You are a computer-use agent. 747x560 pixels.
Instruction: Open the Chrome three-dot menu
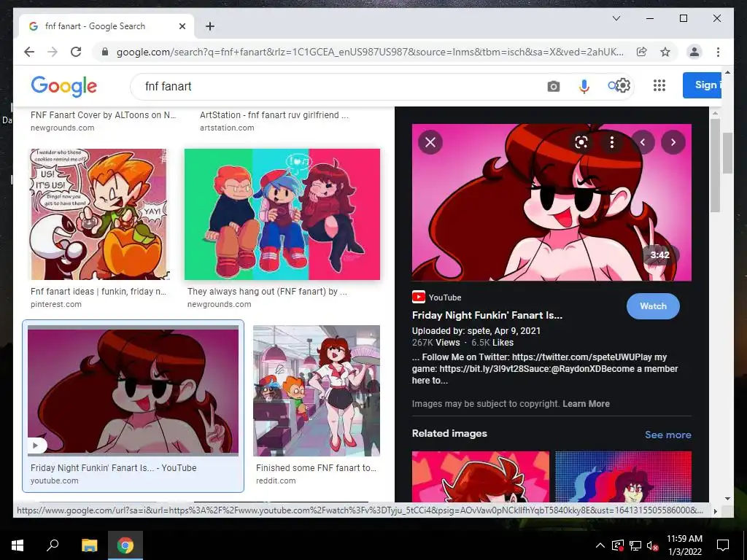click(x=718, y=52)
